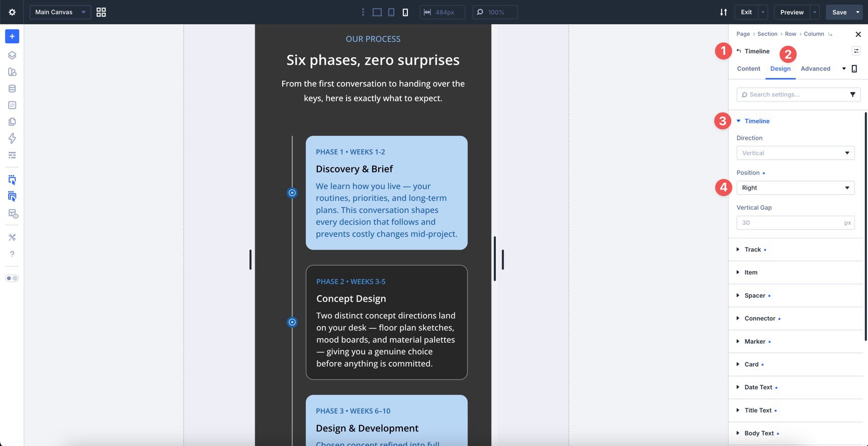Open the grid view icon beside Main Canvas
This screenshot has height=446, width=868.
click(101, 12)
